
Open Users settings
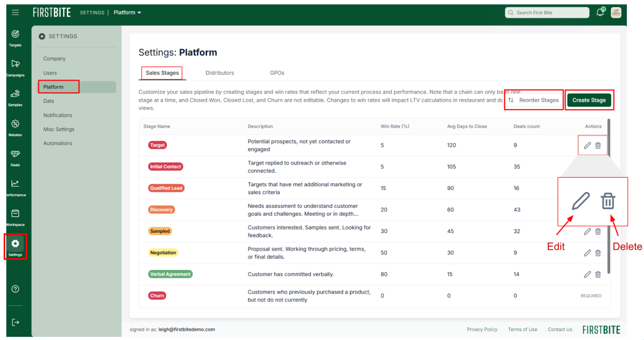(50, 73)
